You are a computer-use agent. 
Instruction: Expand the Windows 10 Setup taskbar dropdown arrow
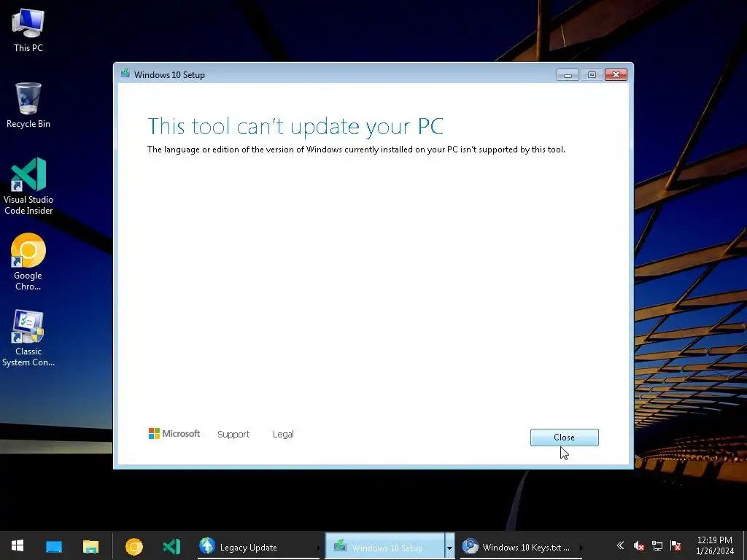[x=449, y=547]
